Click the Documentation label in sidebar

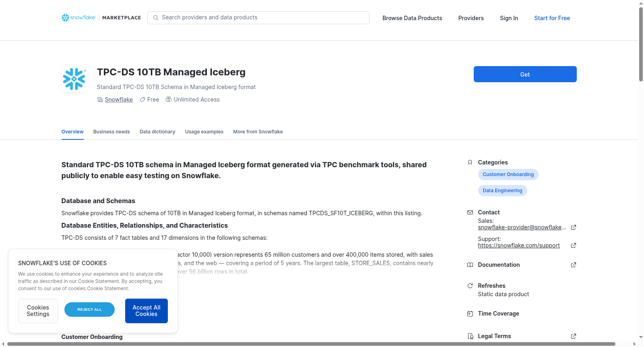(499, 265)
